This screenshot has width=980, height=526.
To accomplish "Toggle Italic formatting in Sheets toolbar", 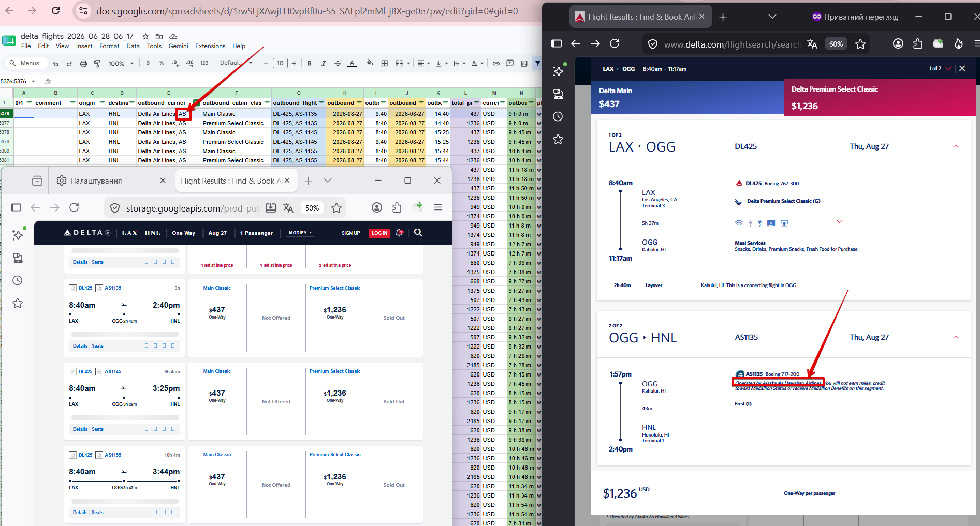I will (324, 63).
